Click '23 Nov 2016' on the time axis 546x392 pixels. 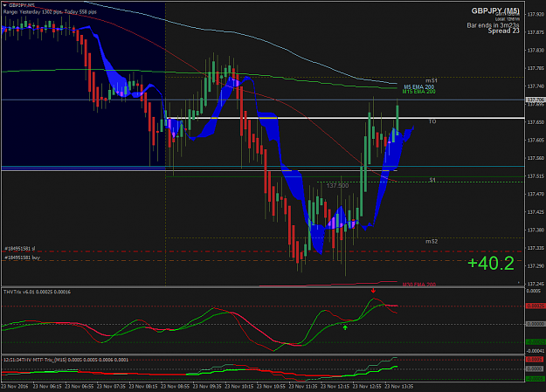(14, 387)
